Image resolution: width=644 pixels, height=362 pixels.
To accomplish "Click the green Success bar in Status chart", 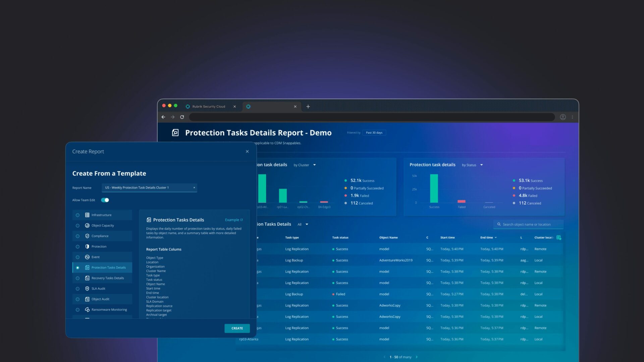I will pos(434,188).
